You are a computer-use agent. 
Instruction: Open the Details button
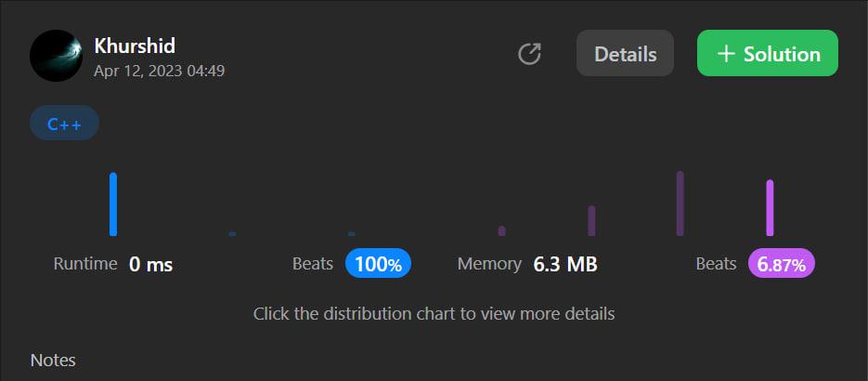(625, 54)
